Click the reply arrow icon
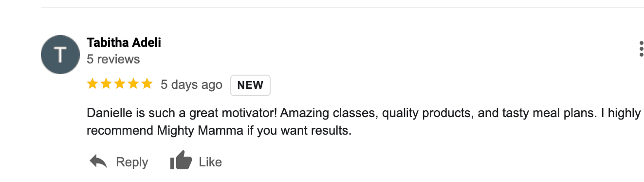The image size is (644, 182). (98, 162)
